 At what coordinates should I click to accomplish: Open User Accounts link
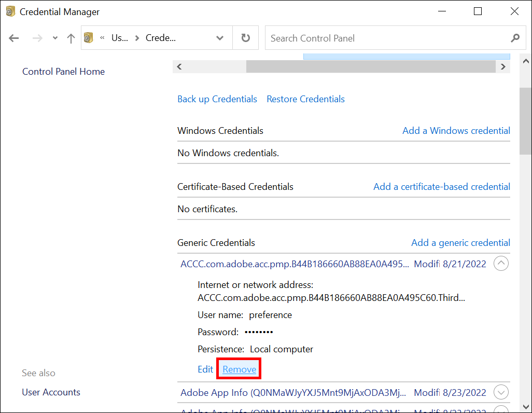pos(51,392)
